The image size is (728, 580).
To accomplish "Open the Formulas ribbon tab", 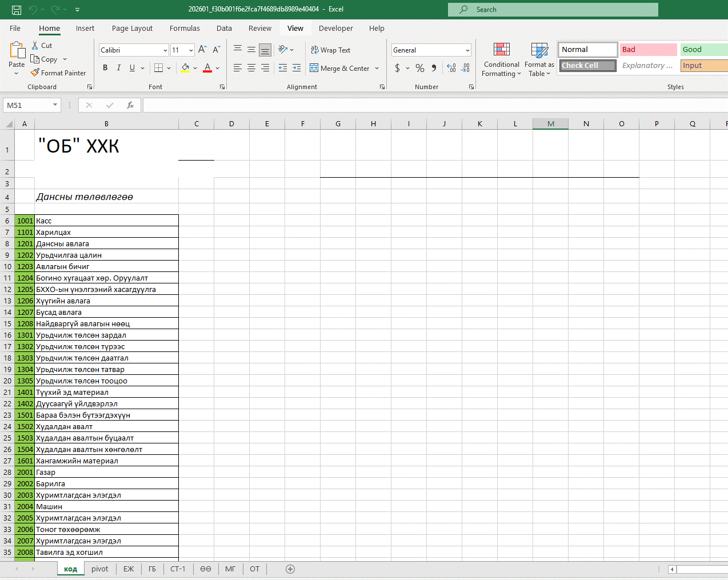I will click(185, 28).
